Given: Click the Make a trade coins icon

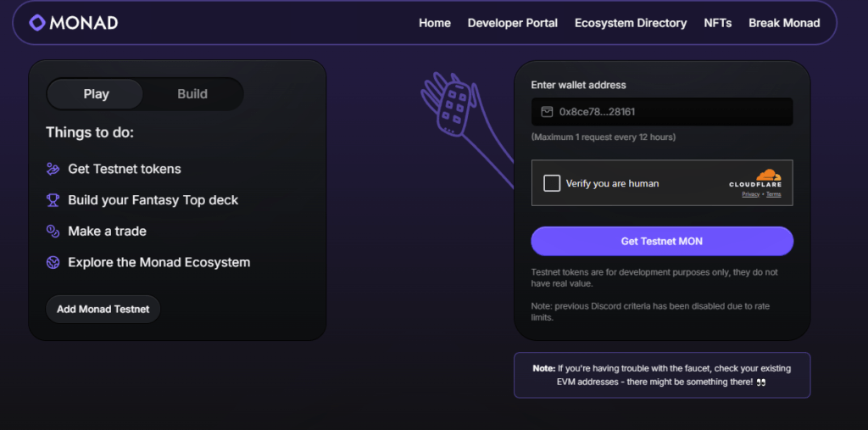Looking at the screenshot, I should [x=53, y=231].
